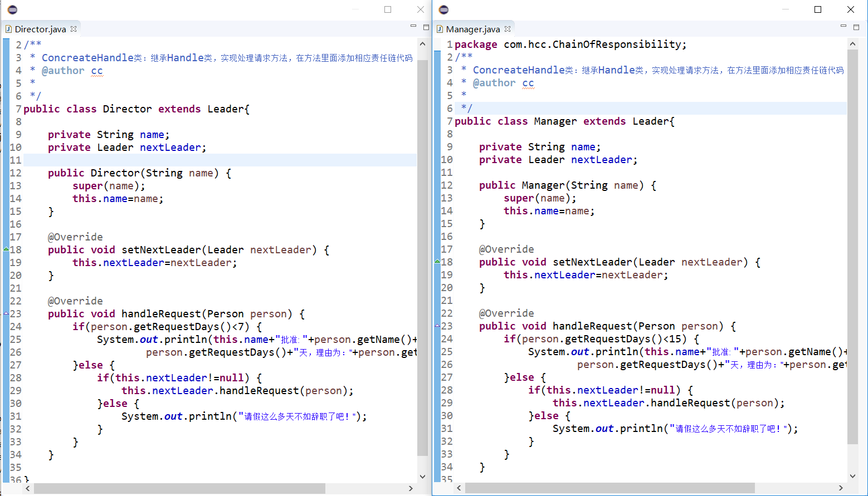Image resolution: width=868 pixels, height=496 pixels.
Task: Click scroll-right arrow in Manager.java editor
Action: 841,488
